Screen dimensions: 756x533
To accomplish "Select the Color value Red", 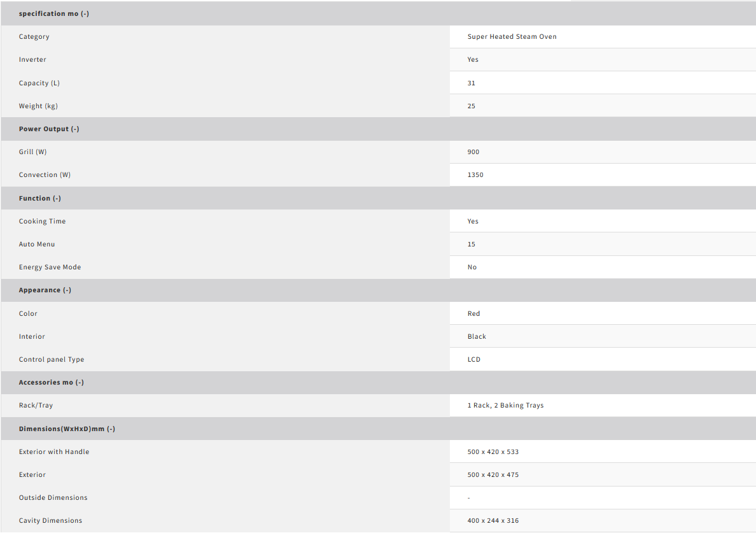I will [x=474, y=313].
